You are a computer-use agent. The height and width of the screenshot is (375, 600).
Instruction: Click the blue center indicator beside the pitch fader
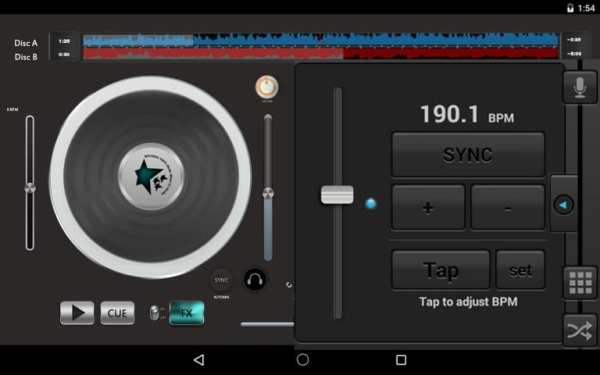coord(370,203)
